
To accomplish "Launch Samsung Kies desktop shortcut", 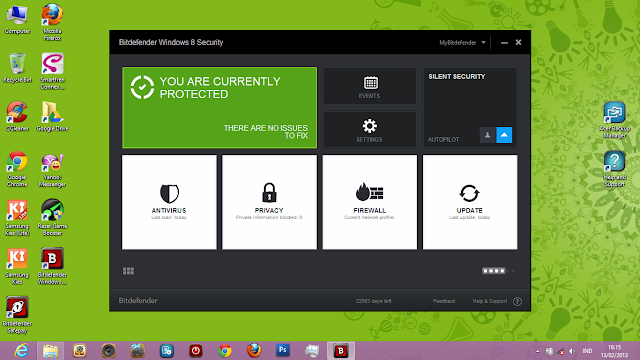I will (17, 267).
